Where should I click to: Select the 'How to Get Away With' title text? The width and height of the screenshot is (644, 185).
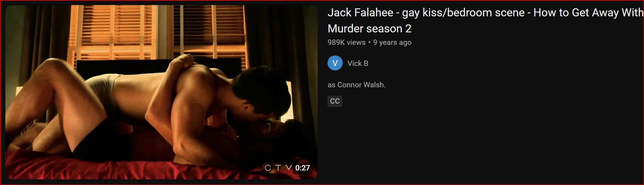[x=588, y=13]
